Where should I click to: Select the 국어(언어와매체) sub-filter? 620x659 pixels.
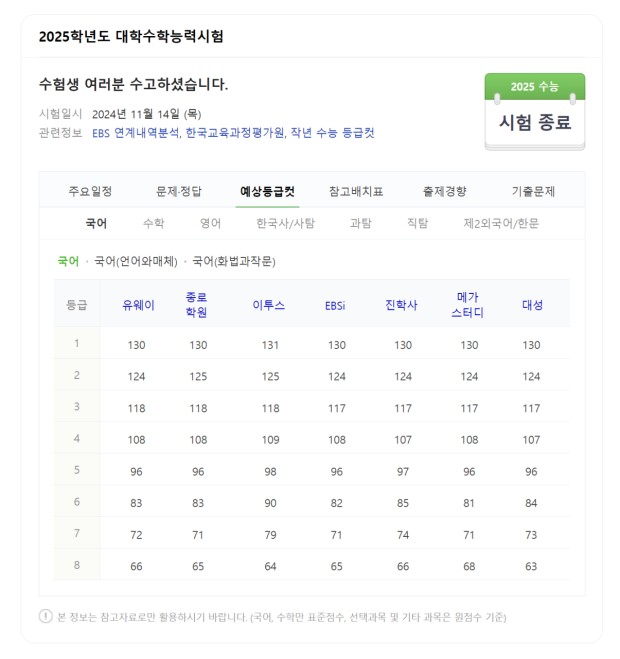coord(135,261)
